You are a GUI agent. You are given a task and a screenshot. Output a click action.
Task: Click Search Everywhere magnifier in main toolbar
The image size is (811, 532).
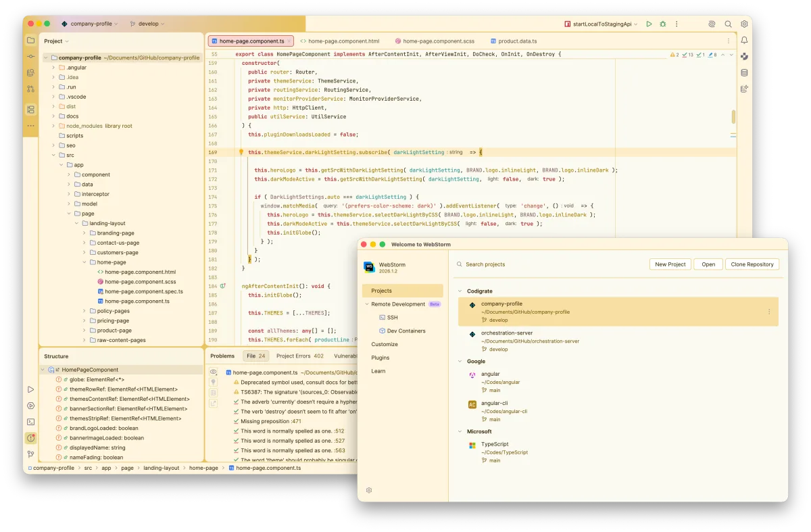(728, 24)
